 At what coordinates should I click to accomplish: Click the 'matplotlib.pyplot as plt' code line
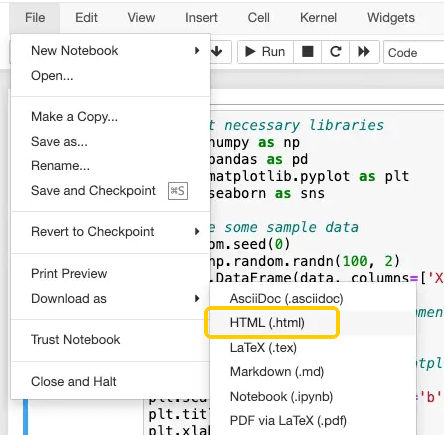click(x=309, y=176)
